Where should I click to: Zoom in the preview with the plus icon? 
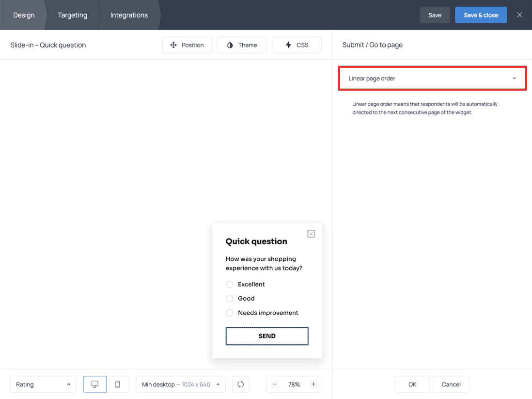pyautogui.click(x=314, y=384)
